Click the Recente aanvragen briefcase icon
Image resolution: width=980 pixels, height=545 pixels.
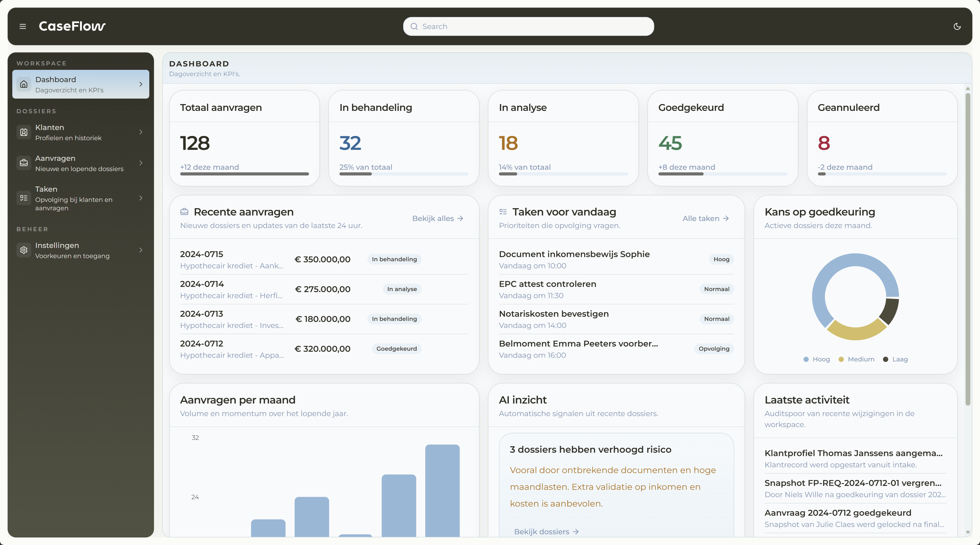point(184,212)
